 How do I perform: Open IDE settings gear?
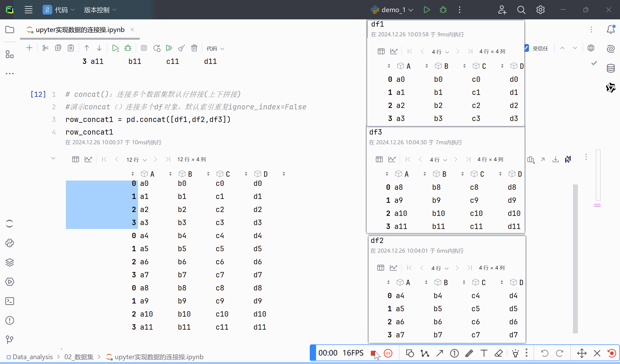[541, 10]
